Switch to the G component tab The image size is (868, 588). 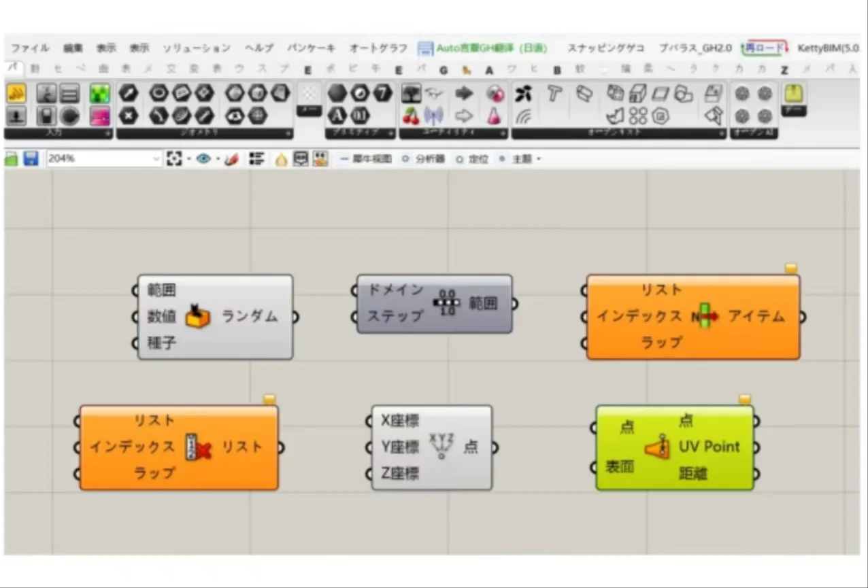(444, 69)
